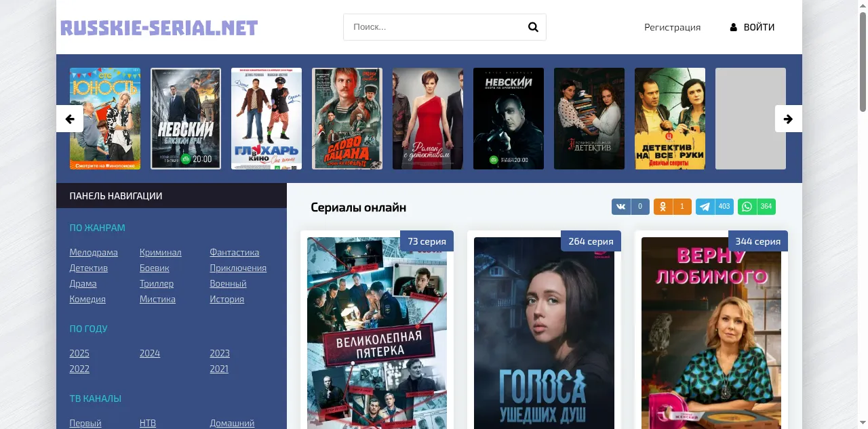Screen dimensions: 868x429
Task: Click the left carousel arrow
Action: pyautogui.click(x=70, y=119)
